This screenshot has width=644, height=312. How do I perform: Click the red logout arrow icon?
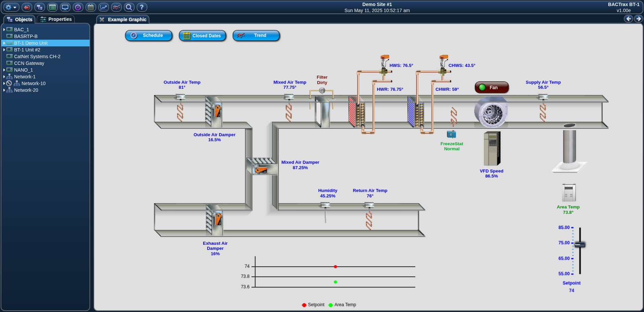(27, 7)
